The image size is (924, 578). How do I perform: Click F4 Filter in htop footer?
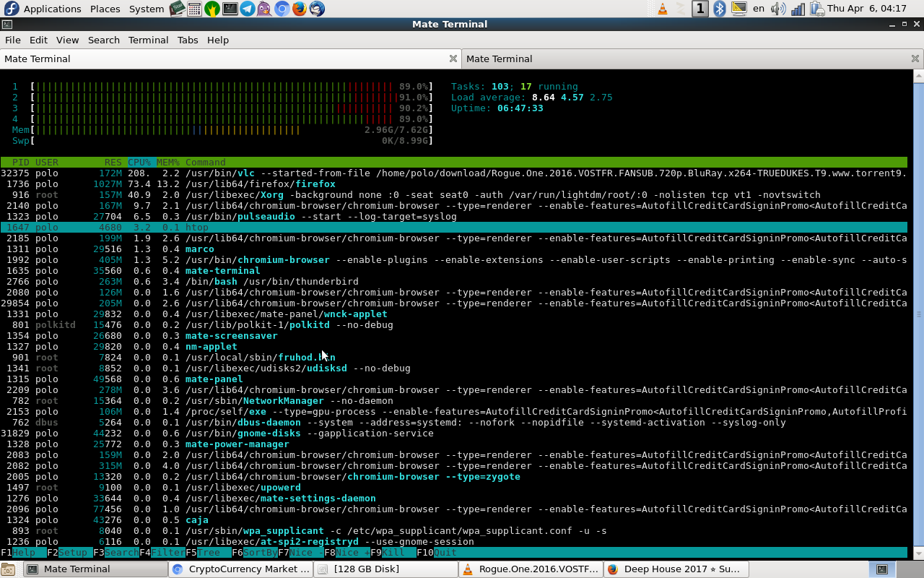click(162, 553)
